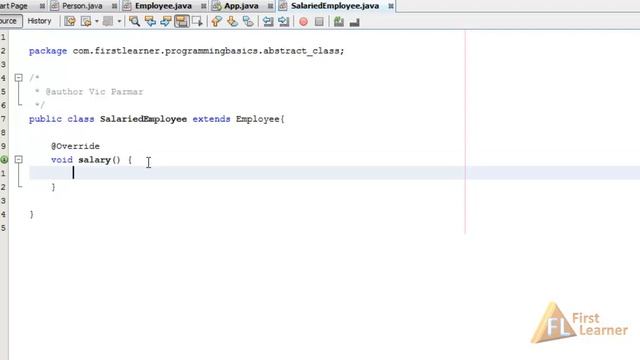640x360 pixels.
Task: Jump to Last Edit location icon
Action: [x=70, y=21]
